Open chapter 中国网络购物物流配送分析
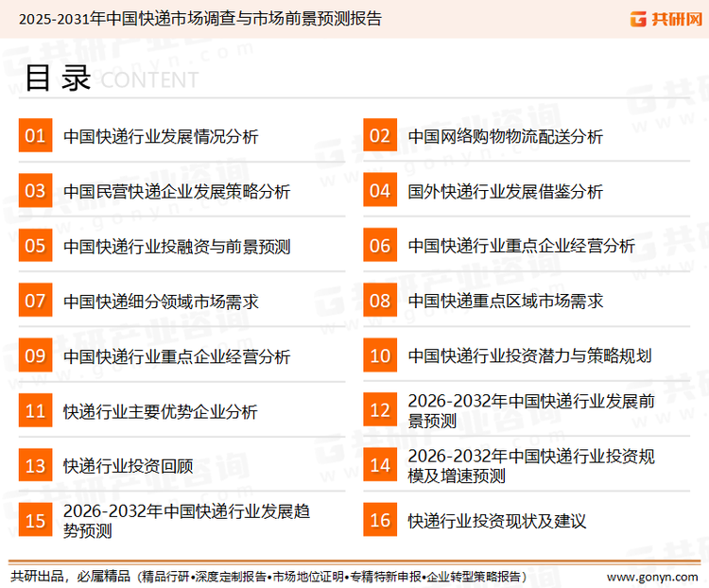This screenshot has height=588, width=709. pos(505,136)
